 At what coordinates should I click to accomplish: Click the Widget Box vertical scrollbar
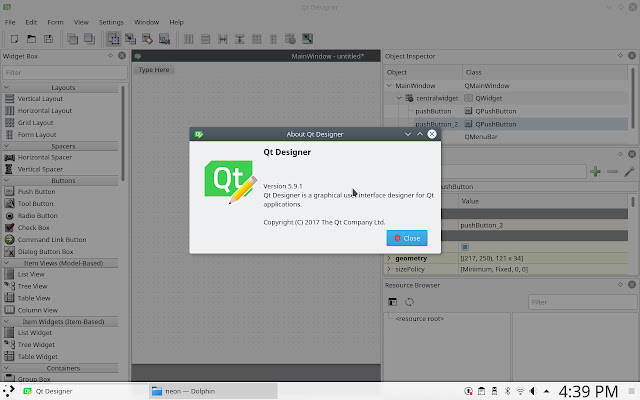[123, 133]
